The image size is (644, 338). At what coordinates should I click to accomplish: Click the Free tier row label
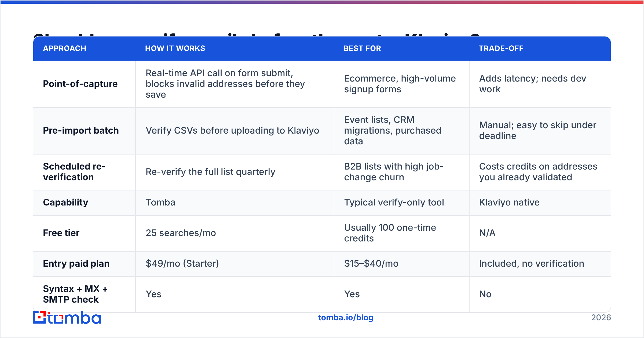pyautogui.click(x=61, y=233)
